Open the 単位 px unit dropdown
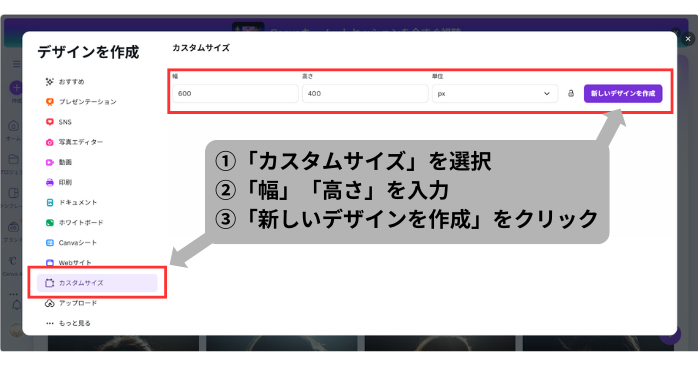The image size is (698, 365). click(495, 93)
